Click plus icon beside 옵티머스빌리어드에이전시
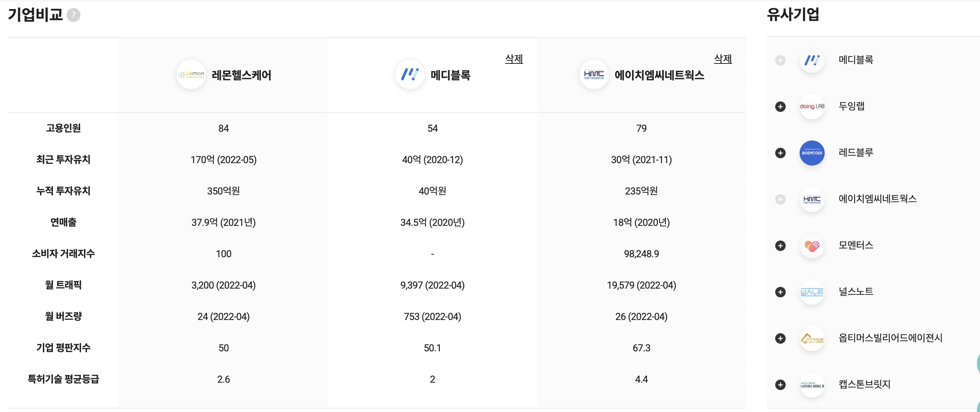 (780, 338)
